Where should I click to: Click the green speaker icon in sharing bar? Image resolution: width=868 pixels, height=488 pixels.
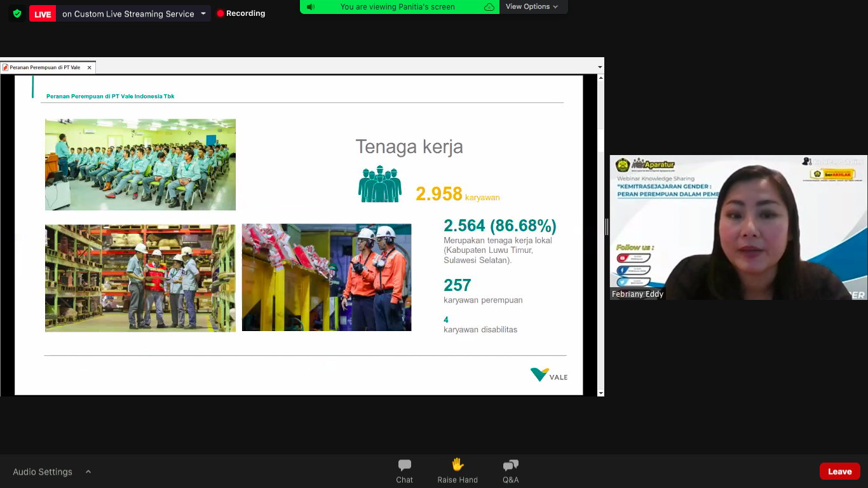[x=311, y=7]
